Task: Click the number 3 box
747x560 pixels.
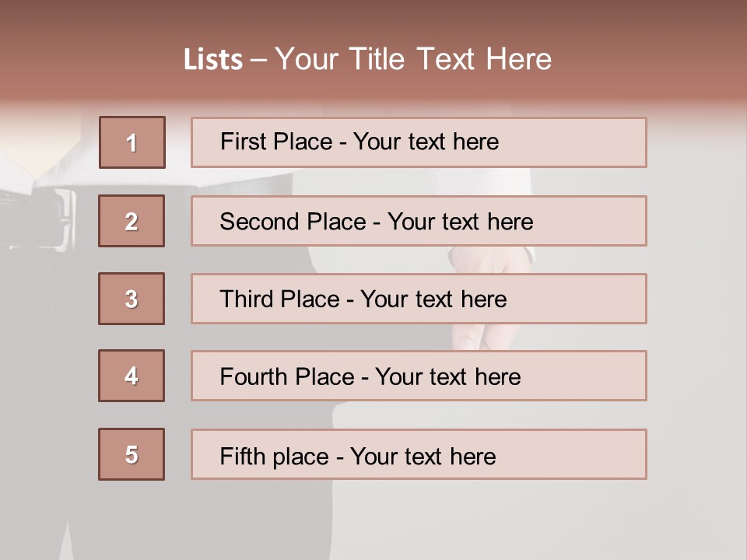Action: click(x=132, y=299)
